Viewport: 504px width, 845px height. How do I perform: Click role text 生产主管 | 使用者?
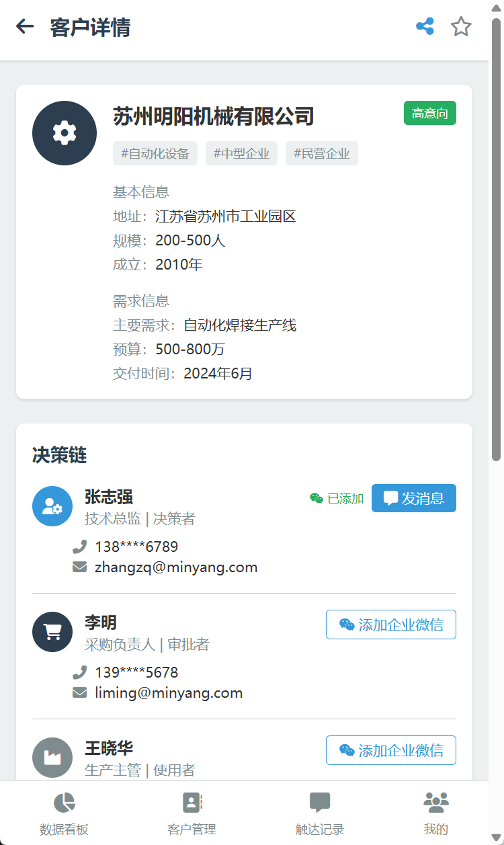[140, 770]
